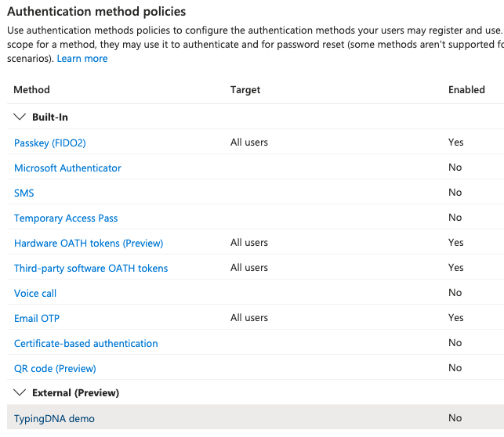Image resolution: width=504 pixels, height=437 pixels.
Task: Click the No value in Voice call row
Action: pyautogui.click(x=455, y=292)
